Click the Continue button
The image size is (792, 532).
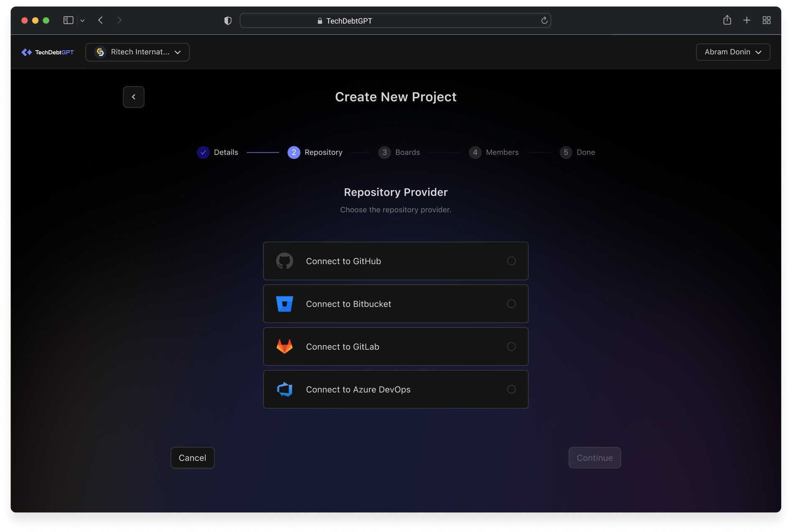(x=594, y=458)
